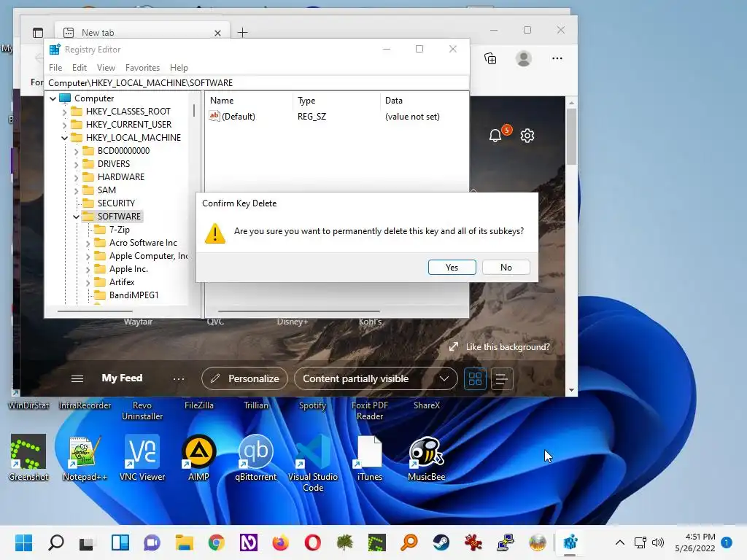Collapse the SOFTWARE key

click(x=76, y=217)
